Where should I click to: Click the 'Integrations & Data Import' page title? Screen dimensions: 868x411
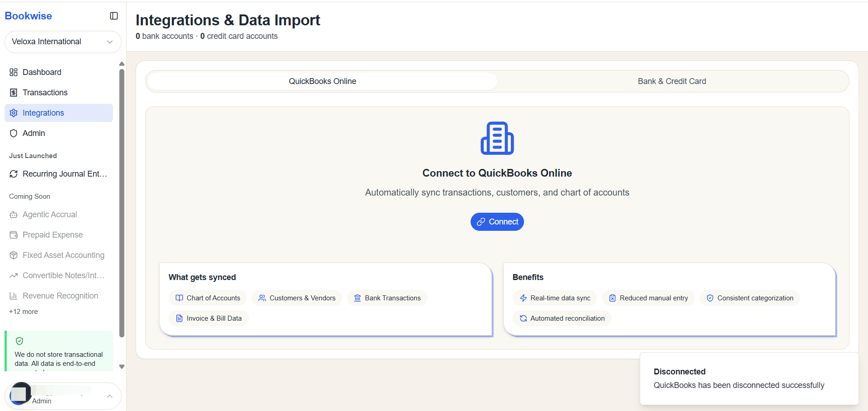click(x=228, y=20)
